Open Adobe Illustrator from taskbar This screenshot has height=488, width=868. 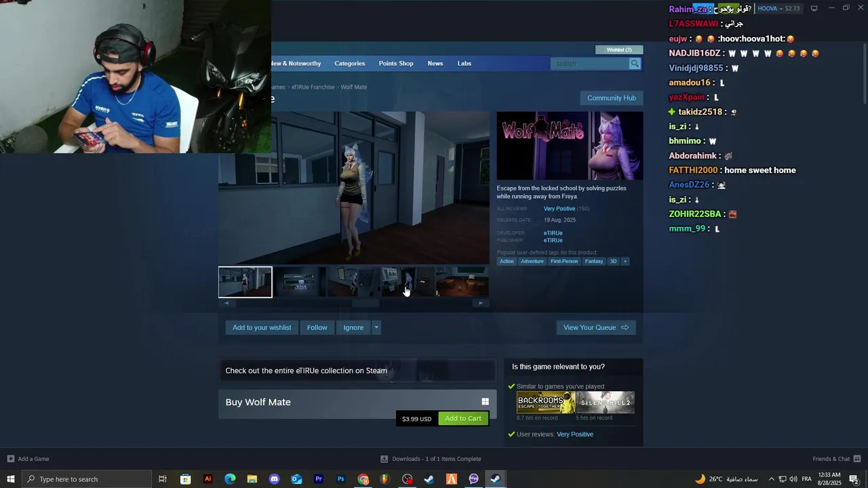(x=208, y=479)
